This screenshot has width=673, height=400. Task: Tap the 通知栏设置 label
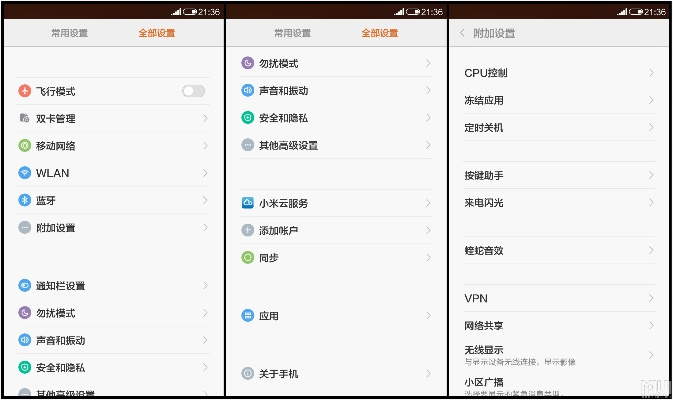point(61,285)
